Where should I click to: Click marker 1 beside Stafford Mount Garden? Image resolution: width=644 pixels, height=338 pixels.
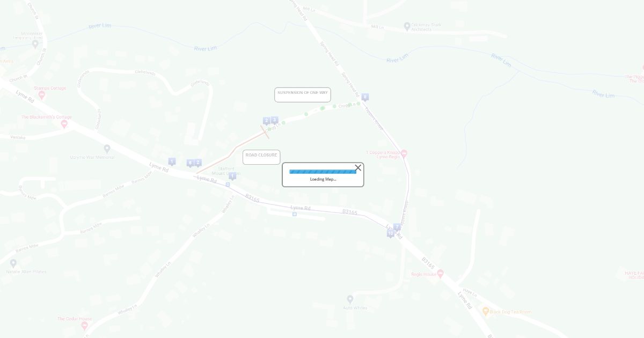[232, 177]
